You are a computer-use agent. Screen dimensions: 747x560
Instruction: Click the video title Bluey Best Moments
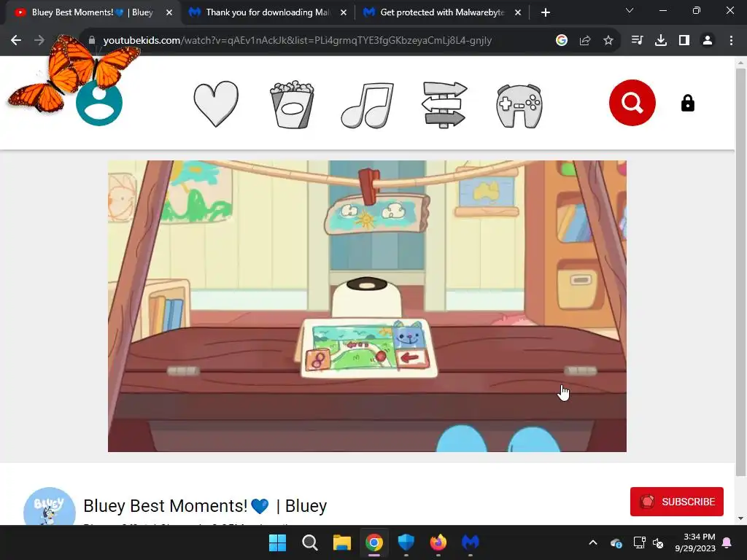(x=205, y=506)
